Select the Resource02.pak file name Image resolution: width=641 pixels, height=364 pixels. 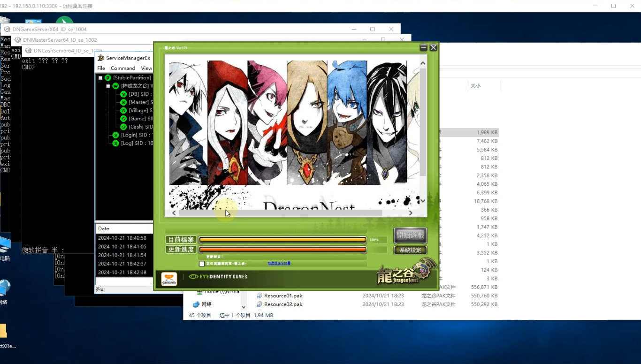(283, 304)
